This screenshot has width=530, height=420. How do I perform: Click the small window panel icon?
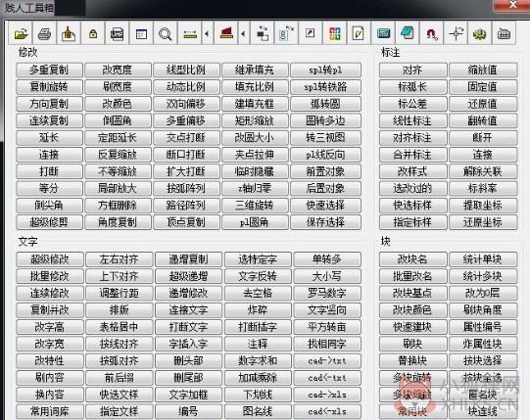pos(141,34)
